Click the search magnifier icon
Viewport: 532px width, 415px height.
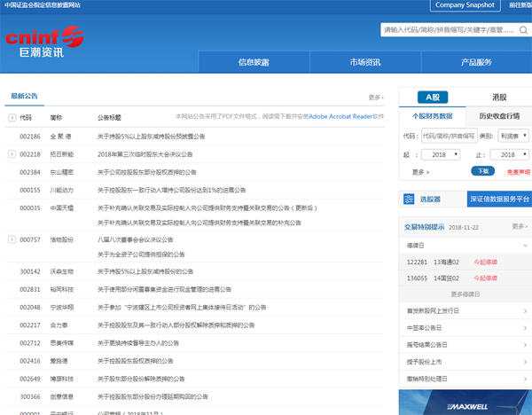pyautogui.click(x=523, y=30)
